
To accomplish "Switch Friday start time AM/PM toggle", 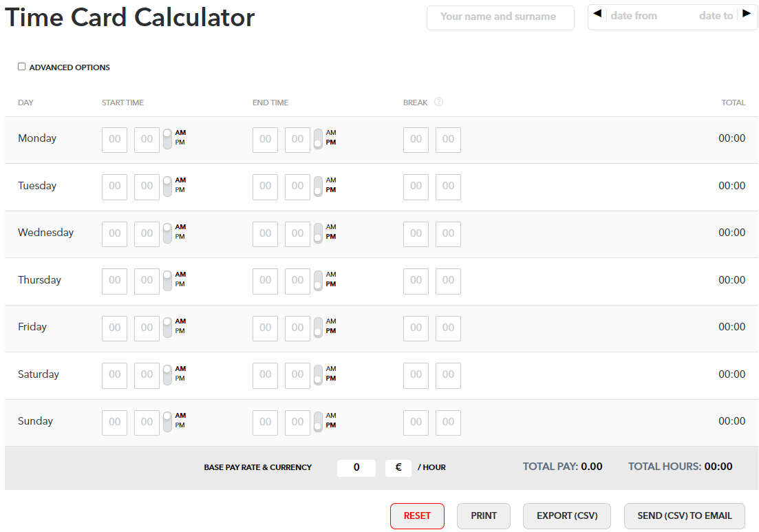I will 167,328.
